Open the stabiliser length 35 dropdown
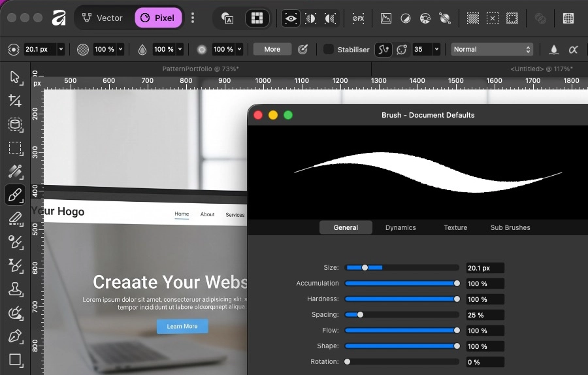588x375 pixels. coord(436,49)
